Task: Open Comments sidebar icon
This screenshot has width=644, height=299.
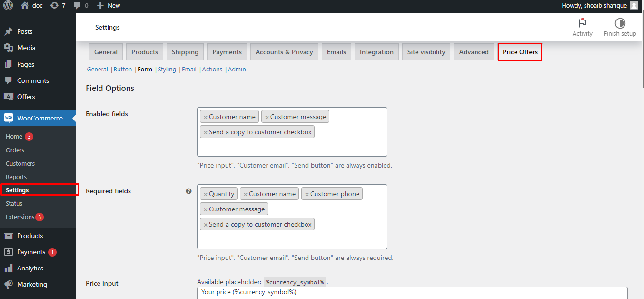Action: [9, 80]
